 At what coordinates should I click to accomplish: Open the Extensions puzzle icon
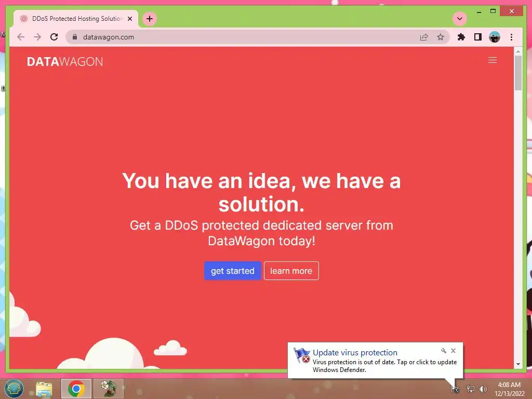click(461, 37)
